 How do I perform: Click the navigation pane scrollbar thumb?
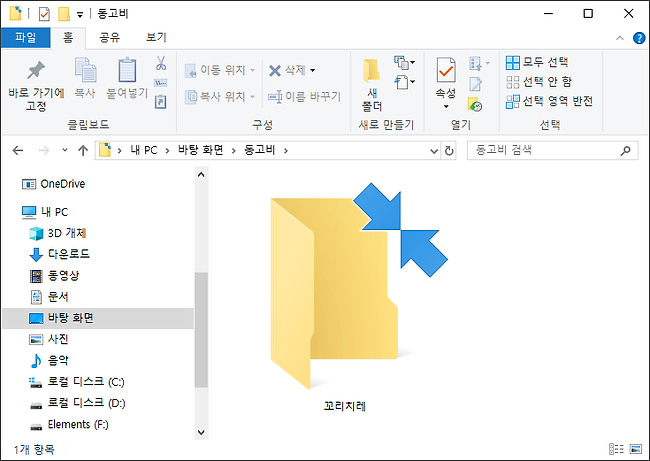[x=201, y=330]
